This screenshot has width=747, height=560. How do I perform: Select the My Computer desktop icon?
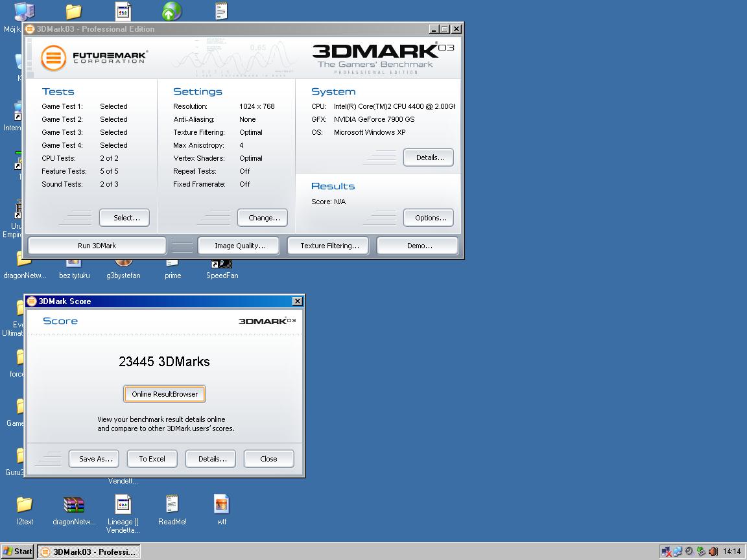(x=23, y=12)
